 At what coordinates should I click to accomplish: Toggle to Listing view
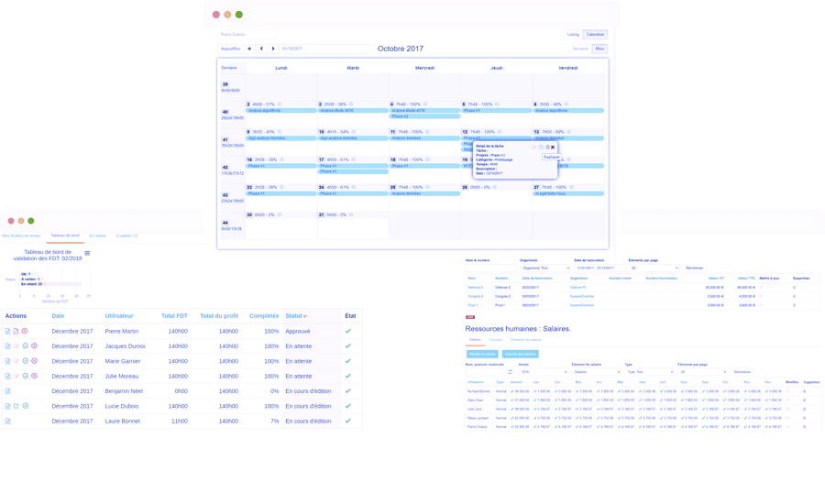[x=573, y=34]
